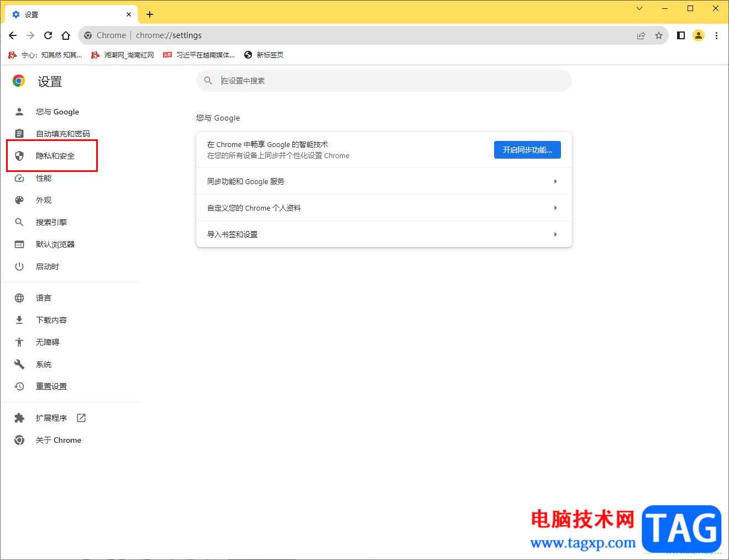
Task: Open the profile avatar menu
Action: 699,35
